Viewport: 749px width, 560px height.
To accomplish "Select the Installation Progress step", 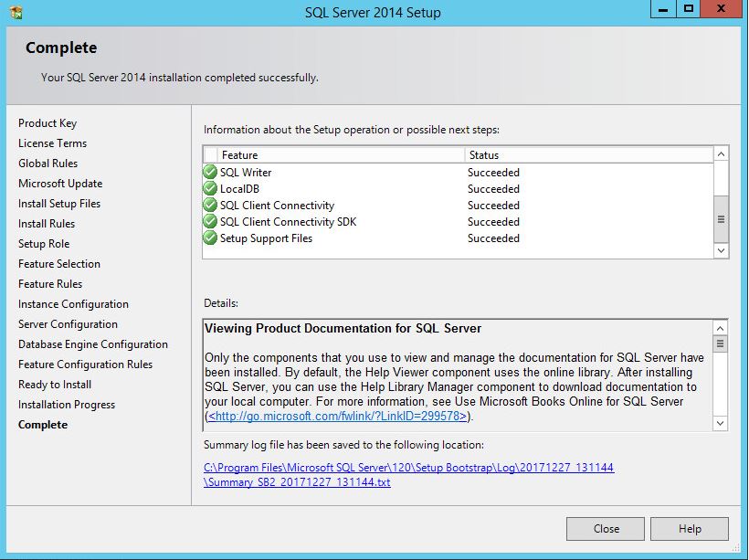I will coord(67,404).
